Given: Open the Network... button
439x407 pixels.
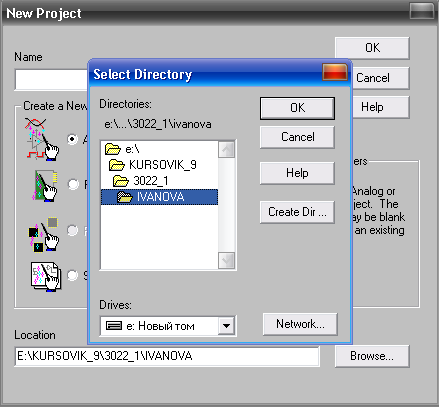Looking at the screenshot, I should [x=300, y=324].
